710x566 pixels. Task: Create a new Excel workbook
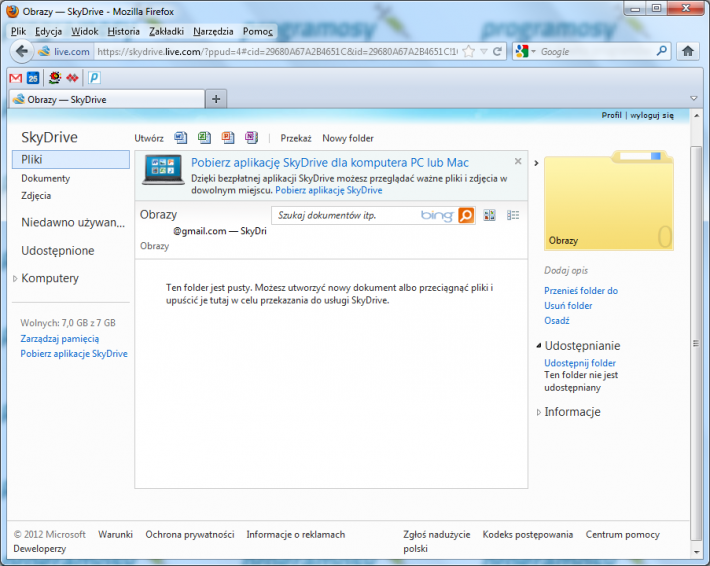[204, 137]
